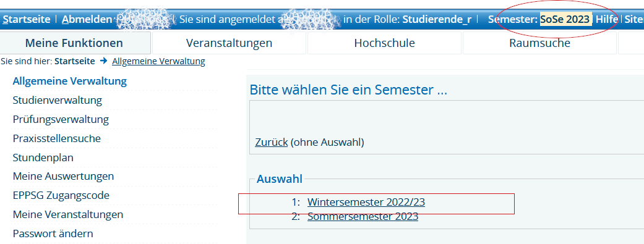Switch to the Meine Funktionen tab
Screen dimensions: 644x244
[74, 43]
